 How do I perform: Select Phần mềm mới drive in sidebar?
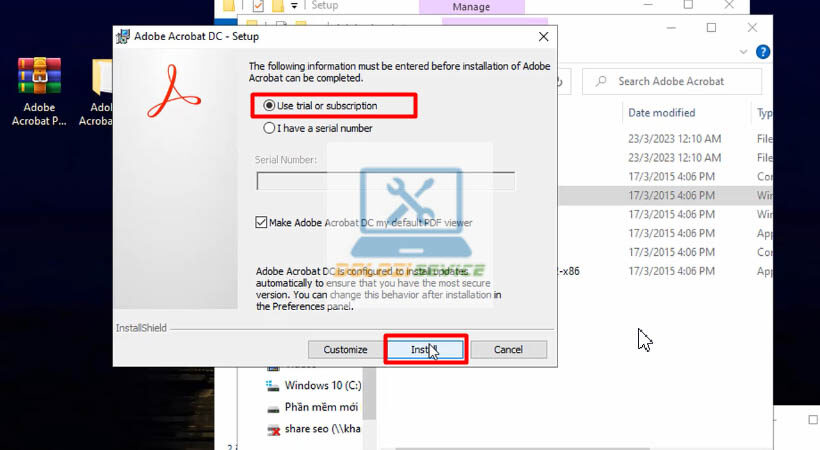(x=313, y=407)
